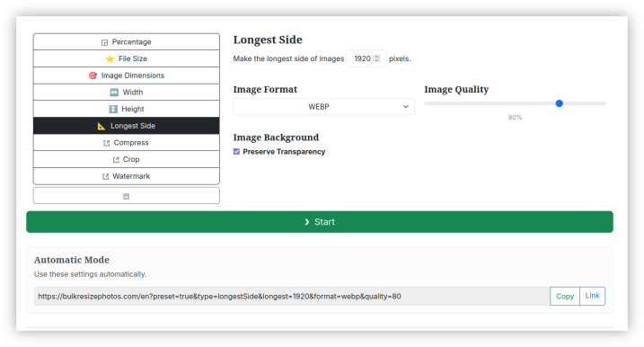
Task: Click the horizontal arrows icon beside Width
Action: tap(114, 93)
